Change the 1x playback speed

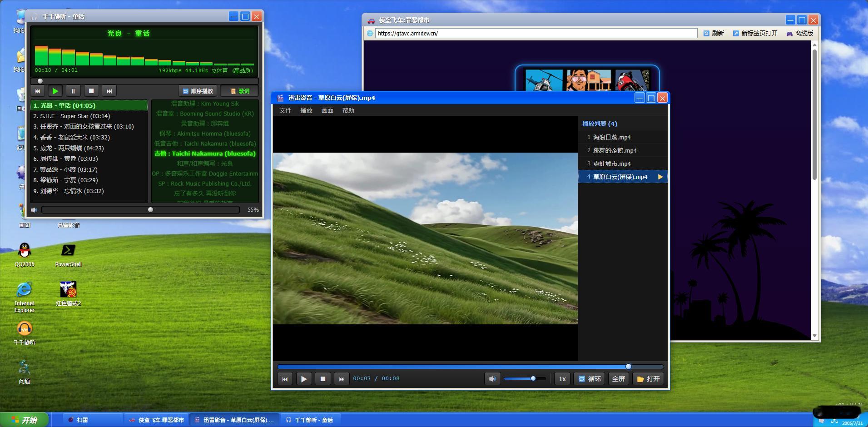tap(562, 379)
